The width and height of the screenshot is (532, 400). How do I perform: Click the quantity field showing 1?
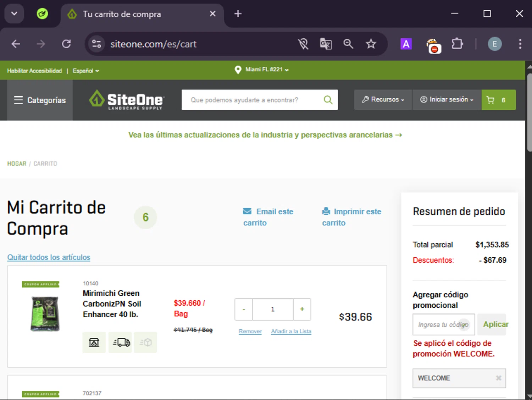(273, 309)
